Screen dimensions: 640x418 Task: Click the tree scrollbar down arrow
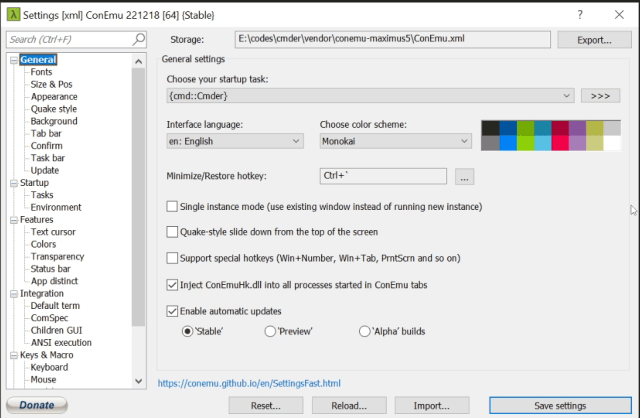point(139,381)
